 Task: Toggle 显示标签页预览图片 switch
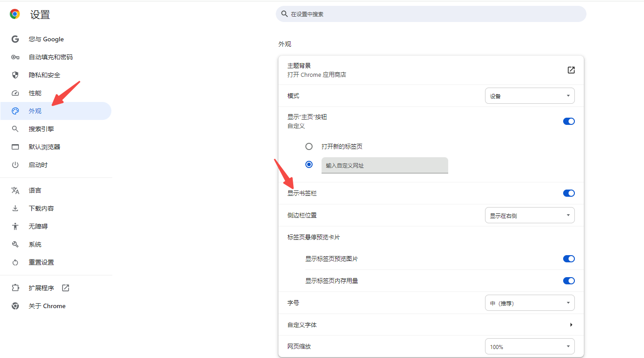(x=569, y=259)
